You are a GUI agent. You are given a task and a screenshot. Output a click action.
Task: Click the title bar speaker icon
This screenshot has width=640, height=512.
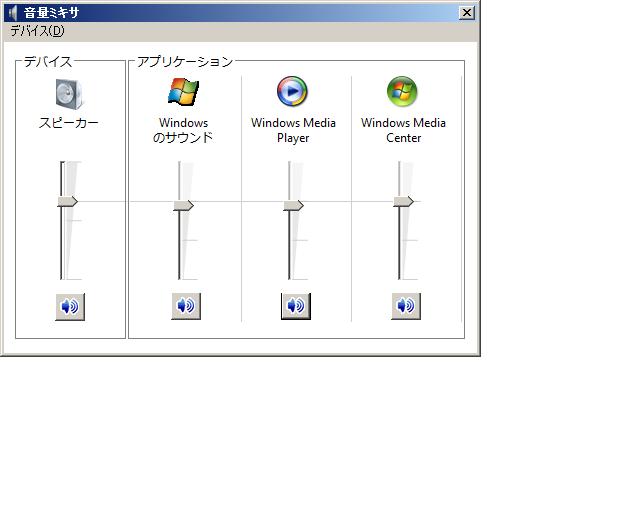click(13, 13)
